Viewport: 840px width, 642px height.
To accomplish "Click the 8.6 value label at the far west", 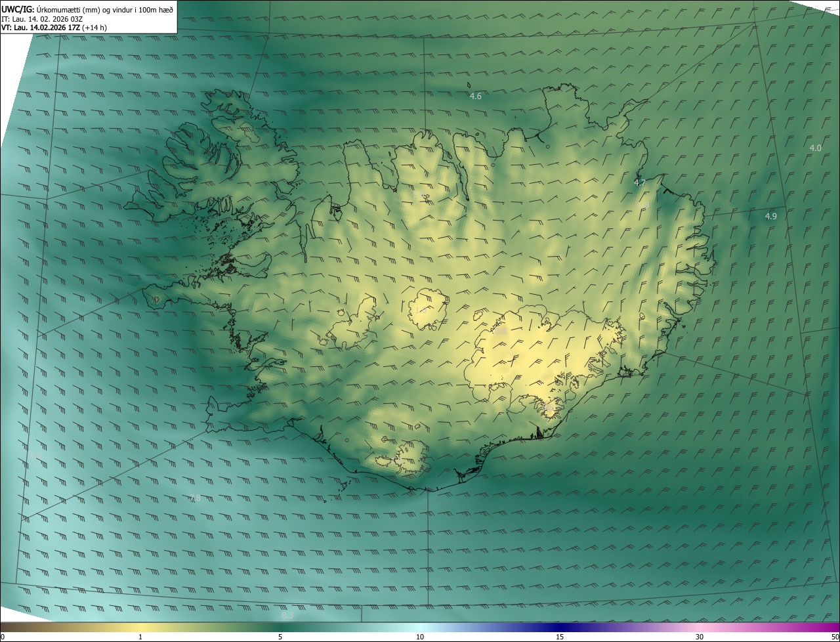I will [x=36, y=455].
